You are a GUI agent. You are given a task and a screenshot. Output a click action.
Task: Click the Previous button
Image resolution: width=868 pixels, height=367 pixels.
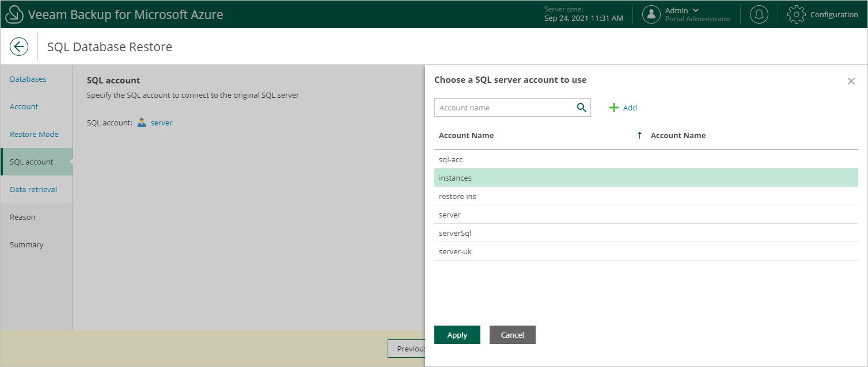pos(407,349)
